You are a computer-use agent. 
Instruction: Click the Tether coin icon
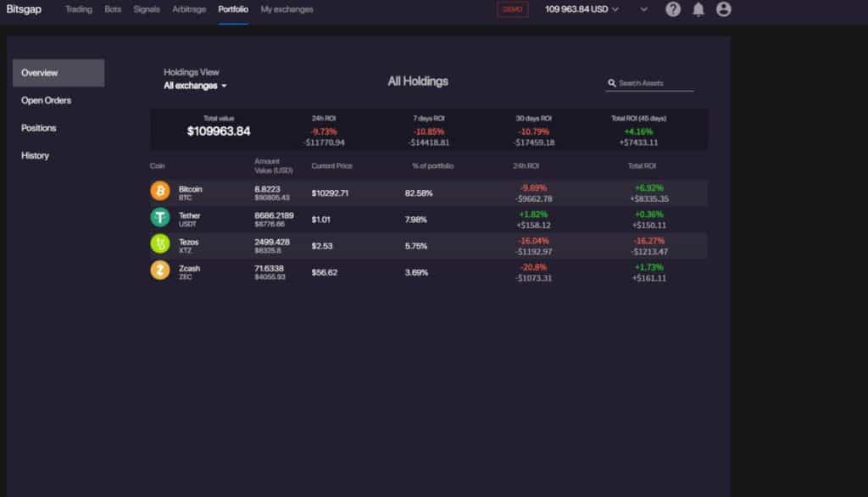coord(160,217)
